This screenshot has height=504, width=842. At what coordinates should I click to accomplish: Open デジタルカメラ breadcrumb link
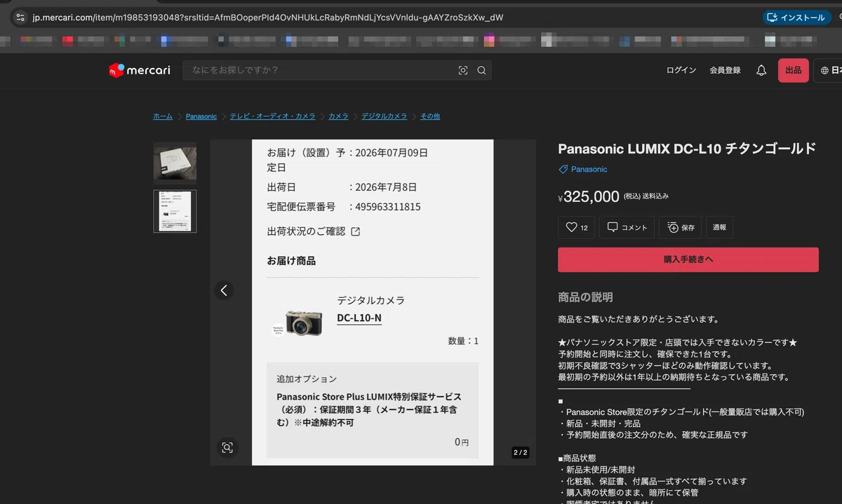click(x=384, y=116)
